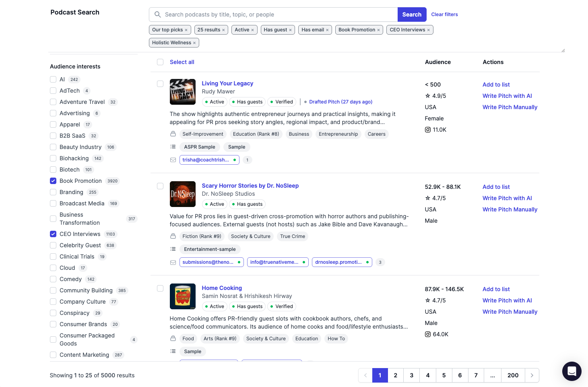Click the Search button
Screen dimensions: 588x387
point(412,14)
